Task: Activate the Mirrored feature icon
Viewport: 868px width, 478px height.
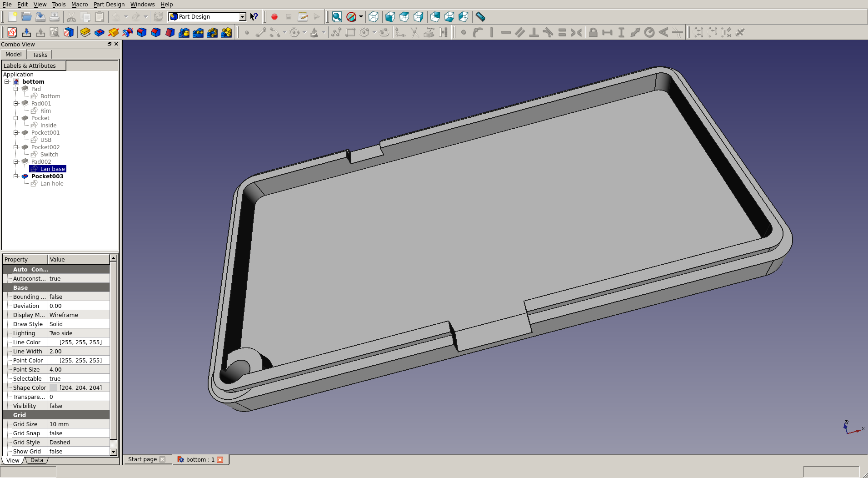Action: (184, 32)
